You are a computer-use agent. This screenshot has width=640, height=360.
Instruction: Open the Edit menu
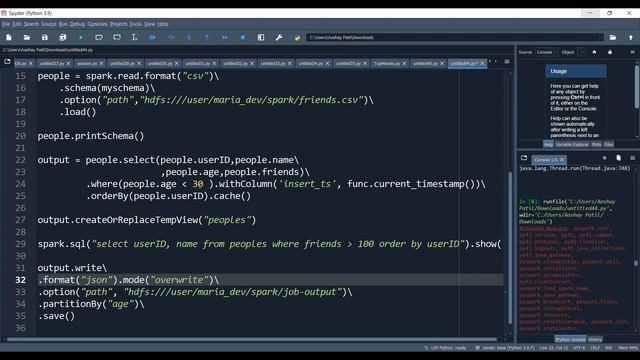[x=17, y=24]
